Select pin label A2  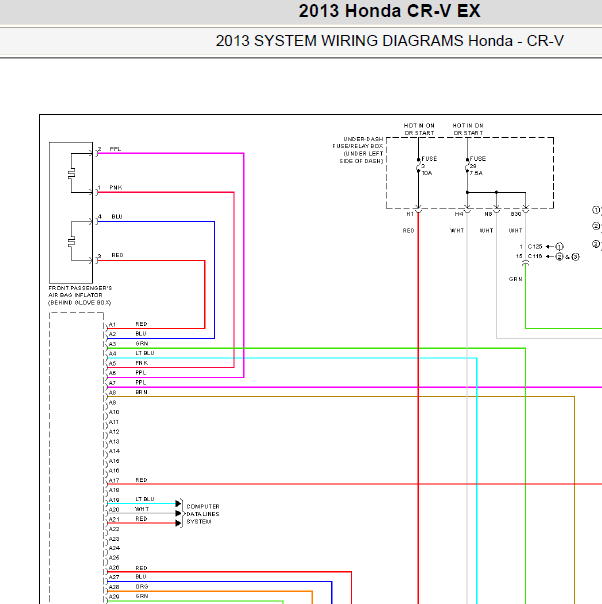[112, 334]
